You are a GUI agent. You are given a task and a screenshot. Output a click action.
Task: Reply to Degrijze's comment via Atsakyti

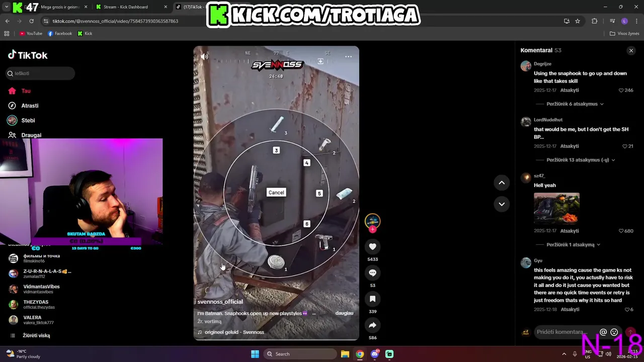(x=570, y=90)
